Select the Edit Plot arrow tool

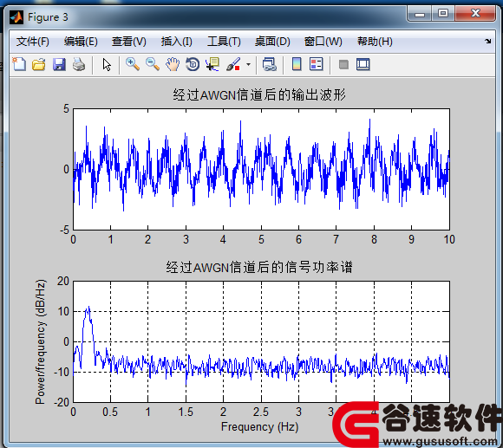[107, 65]
